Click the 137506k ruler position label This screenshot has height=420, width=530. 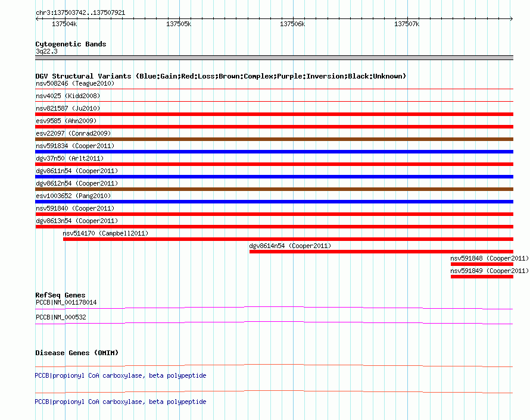(292, 24)
